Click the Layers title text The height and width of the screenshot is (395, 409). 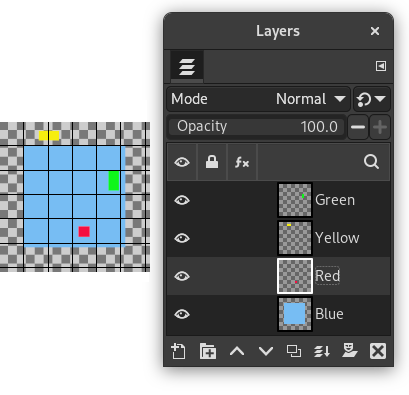click(278, 31)
